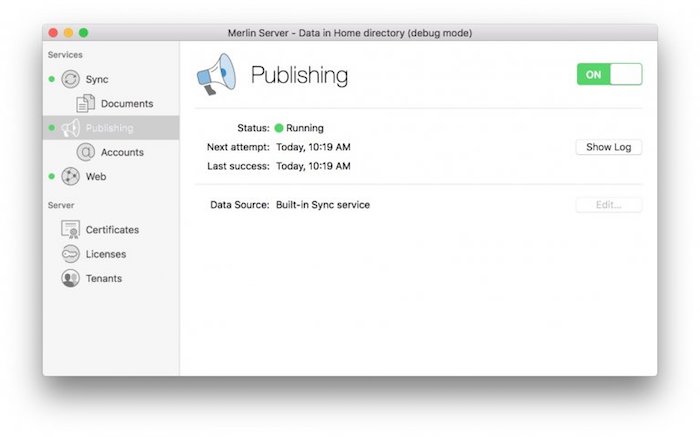
Task: Click green status dot beside Sync
Action: (x=52, y=79)
